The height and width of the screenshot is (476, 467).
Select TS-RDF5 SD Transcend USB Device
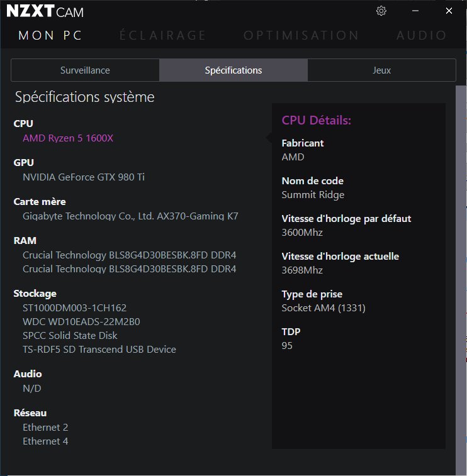pyautogui.click(x=99, y=350)
